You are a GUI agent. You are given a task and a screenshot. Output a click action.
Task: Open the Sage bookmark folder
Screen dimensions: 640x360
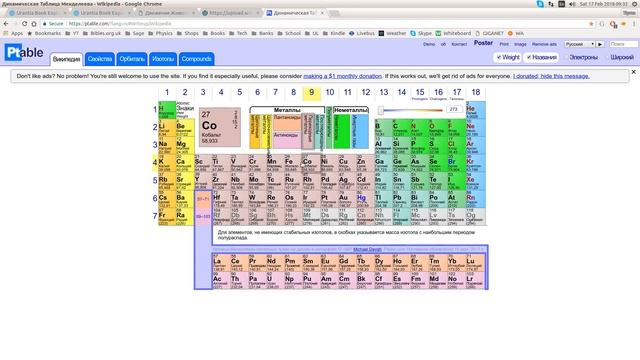point(134,33)
